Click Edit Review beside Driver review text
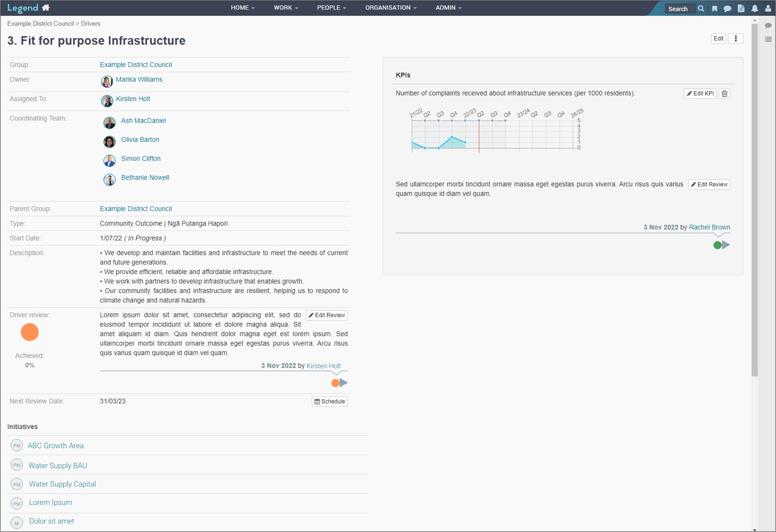The image size is (776, 532). (326, 315)
